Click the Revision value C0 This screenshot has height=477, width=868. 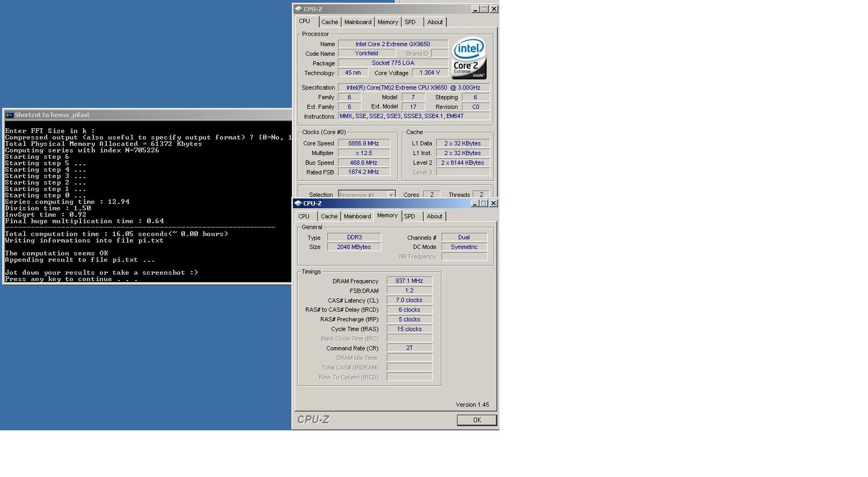(x=475, y=107)
